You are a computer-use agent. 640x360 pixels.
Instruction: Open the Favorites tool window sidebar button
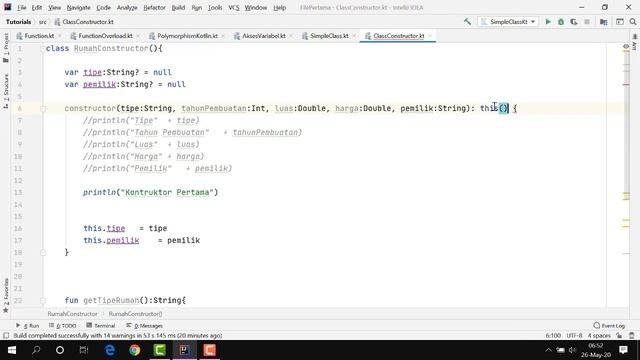pyautogui.click(x=6, y=296)
